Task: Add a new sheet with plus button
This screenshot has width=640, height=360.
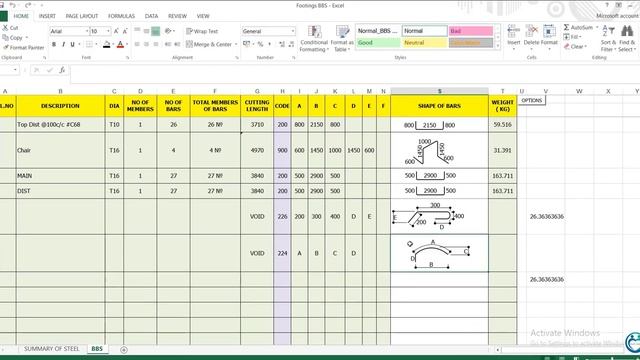Action: (124, 349)
